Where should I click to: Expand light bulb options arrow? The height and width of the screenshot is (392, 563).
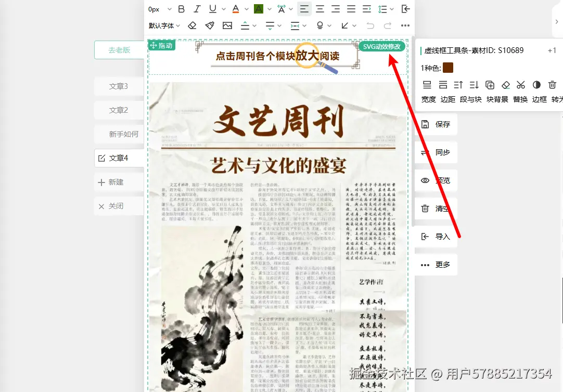coord(329,25)
